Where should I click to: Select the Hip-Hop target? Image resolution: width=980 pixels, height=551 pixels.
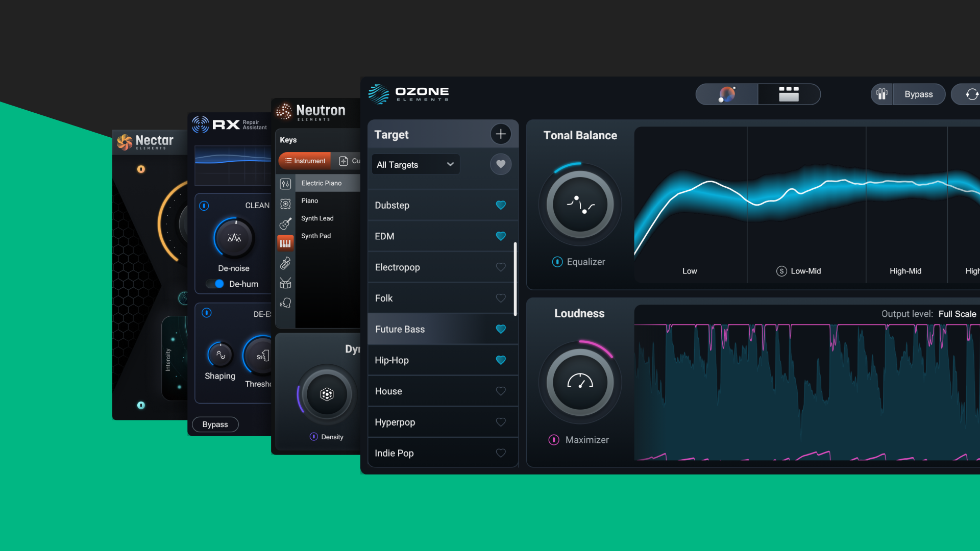(443, 360)
